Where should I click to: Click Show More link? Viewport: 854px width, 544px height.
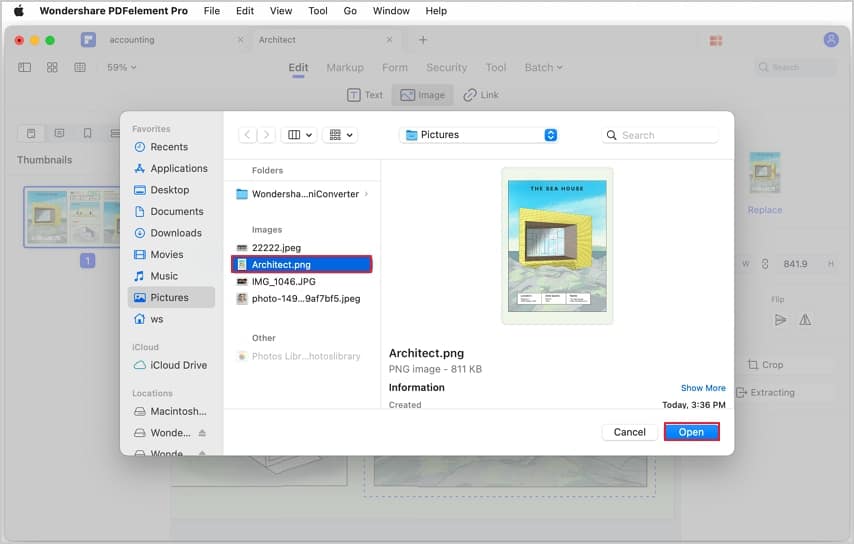click(x=703, y=388)
